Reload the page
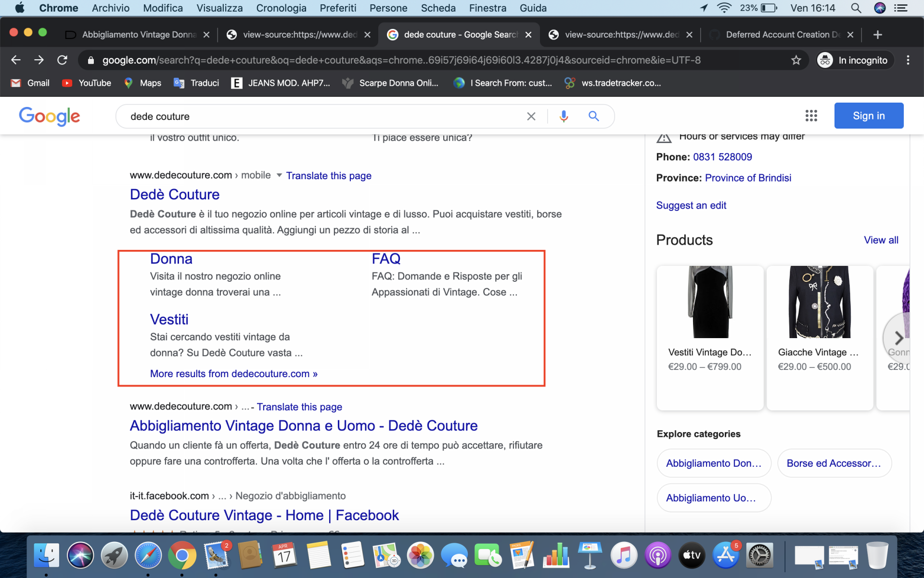The height and width of the screenshot is (578, 924). coord(62,60)
